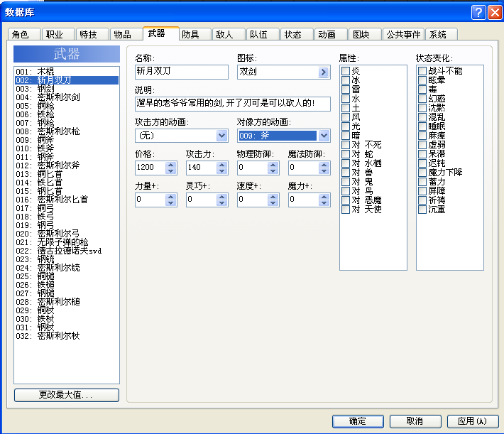Check the 炎 attribute checkbox

coord(346,71)
